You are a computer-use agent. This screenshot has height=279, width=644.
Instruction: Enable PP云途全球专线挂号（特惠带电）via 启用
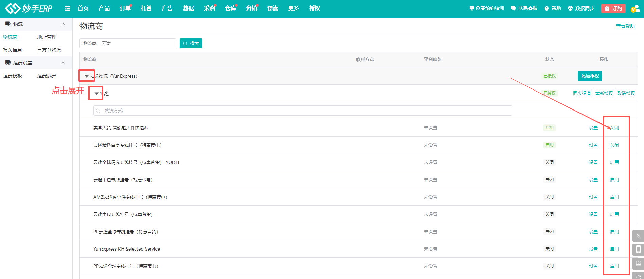coord(614,266)
